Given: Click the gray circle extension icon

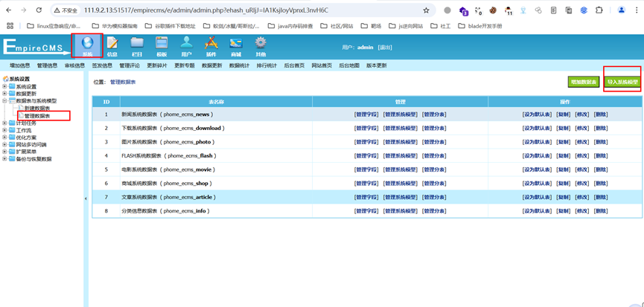Looking at the screenshot, I should pos(447,10).
